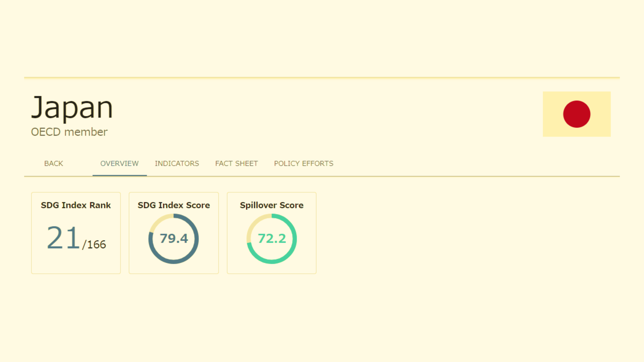Select the Overview tab
Screen dimensions: 644x362
point(119,164)
